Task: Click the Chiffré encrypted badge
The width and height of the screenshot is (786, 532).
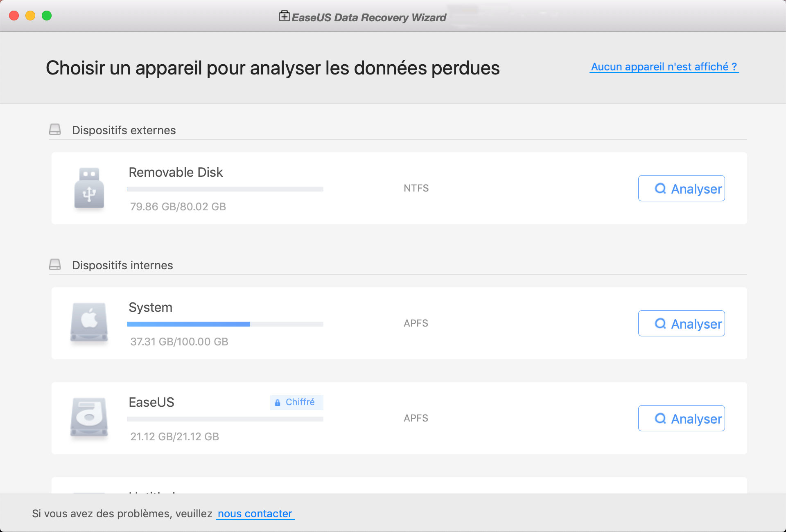Action: click(x=297, y=402)
